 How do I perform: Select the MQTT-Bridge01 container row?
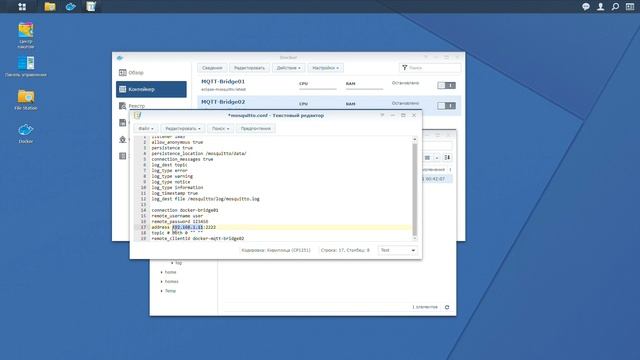click(x=329, y=85)
